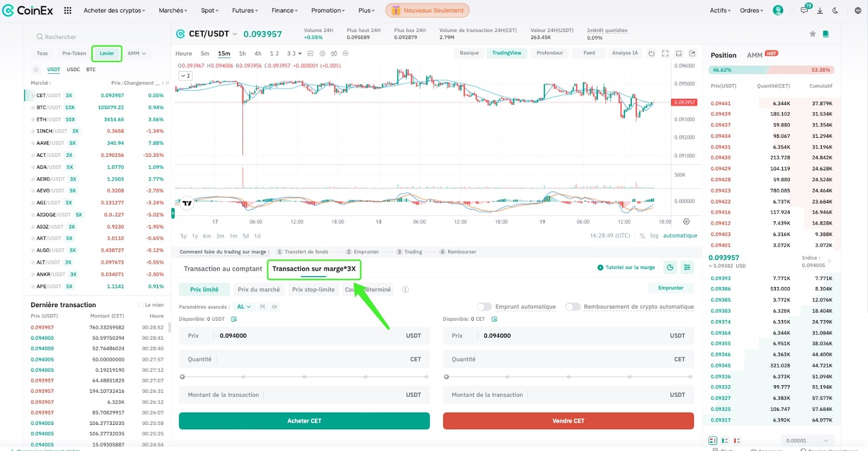This screenshot has height=451, width=868.
Task: Click transfer icon next to Disponible 0 USDT
Action: (234, 319)
